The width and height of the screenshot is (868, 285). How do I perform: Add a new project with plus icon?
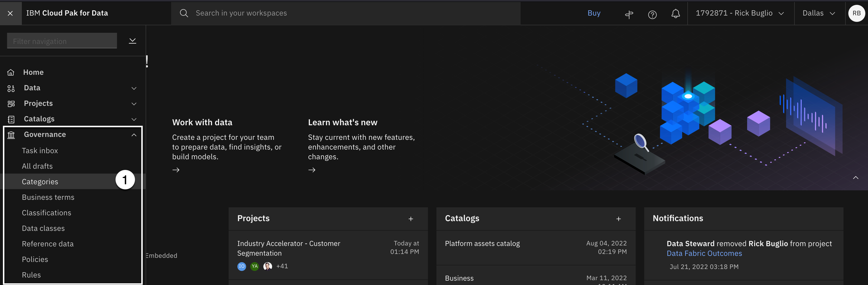pos(410,219)
